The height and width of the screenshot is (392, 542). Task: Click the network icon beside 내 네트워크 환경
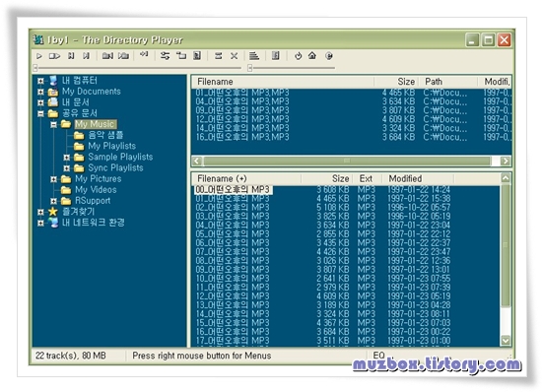[x=53, y=223]
